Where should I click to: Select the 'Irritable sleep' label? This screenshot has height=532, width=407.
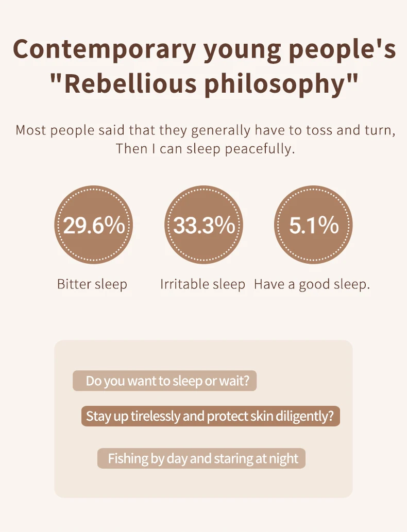tap(202, 284)
